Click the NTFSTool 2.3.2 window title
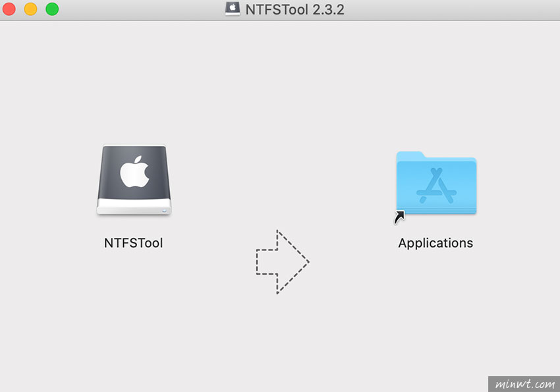560x392 pixels. pyautogui.click(x=294, y=9)
